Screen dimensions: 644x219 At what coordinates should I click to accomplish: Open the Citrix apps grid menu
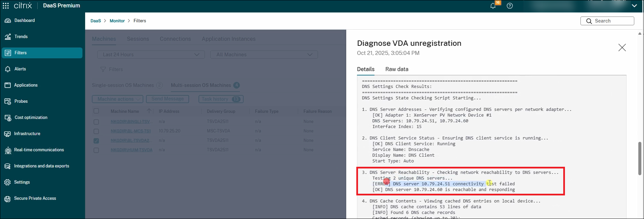[x=6, y=6]
